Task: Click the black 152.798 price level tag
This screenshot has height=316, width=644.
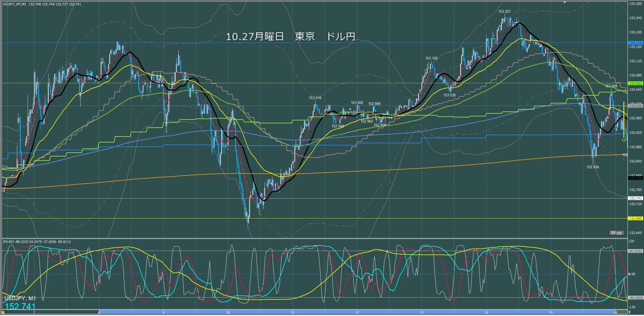Action: pyautogui.click(x=635, y=178)
